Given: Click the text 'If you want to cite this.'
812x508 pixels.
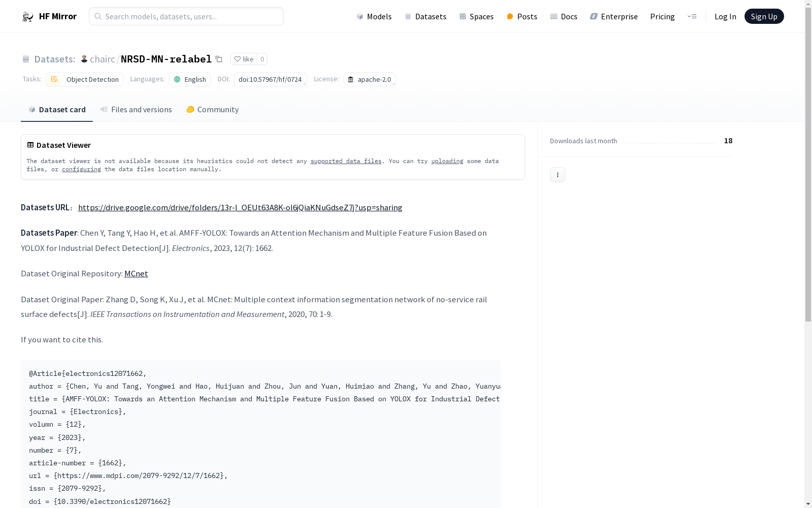Looking at the screenshot, I should click(62, 339).
